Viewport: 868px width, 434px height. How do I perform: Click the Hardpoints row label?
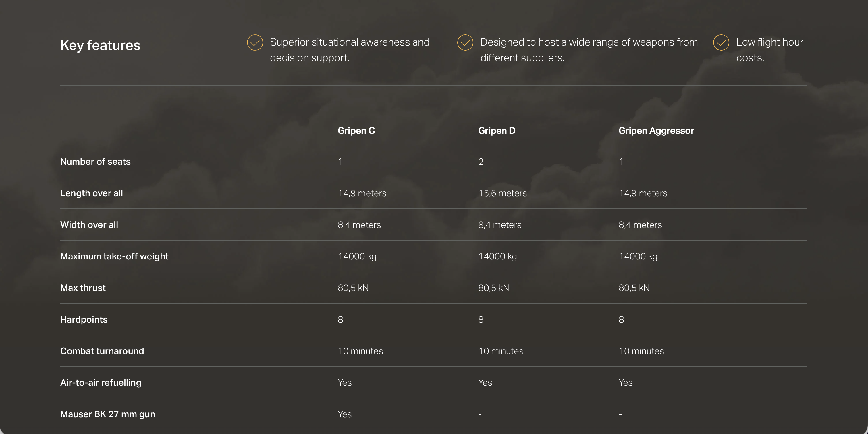coord(84,319)
